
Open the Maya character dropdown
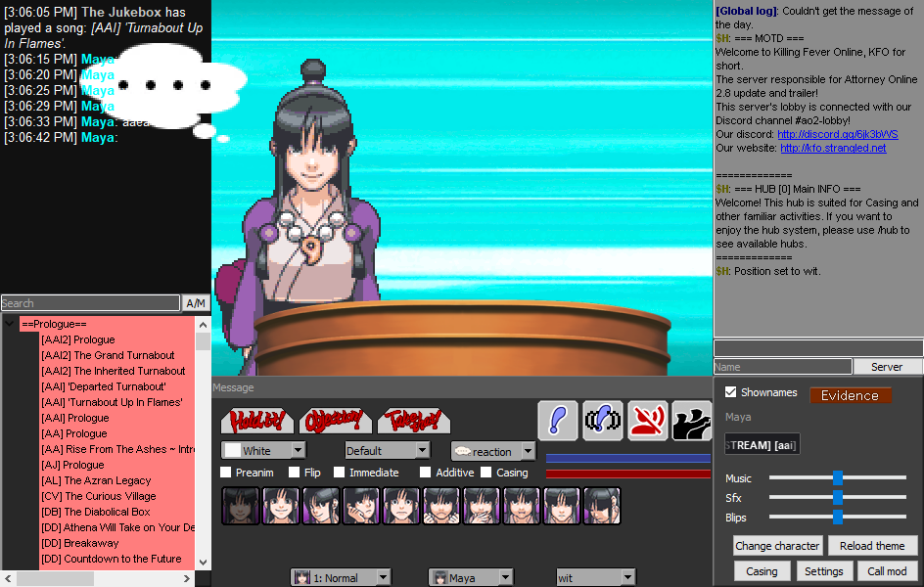click(x=470, y=577)
